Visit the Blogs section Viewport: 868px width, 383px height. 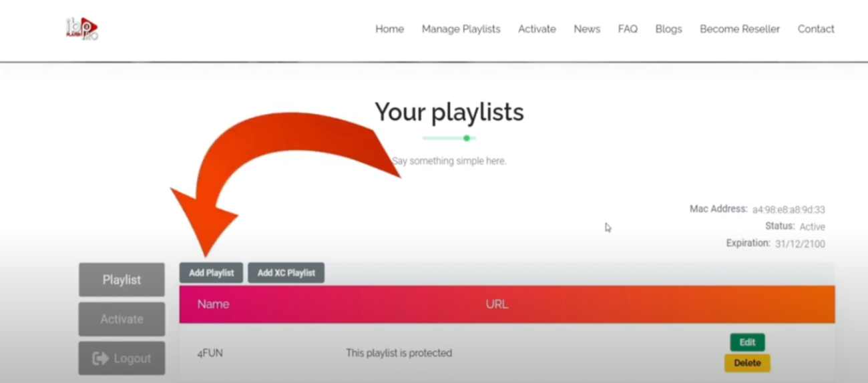668,29
